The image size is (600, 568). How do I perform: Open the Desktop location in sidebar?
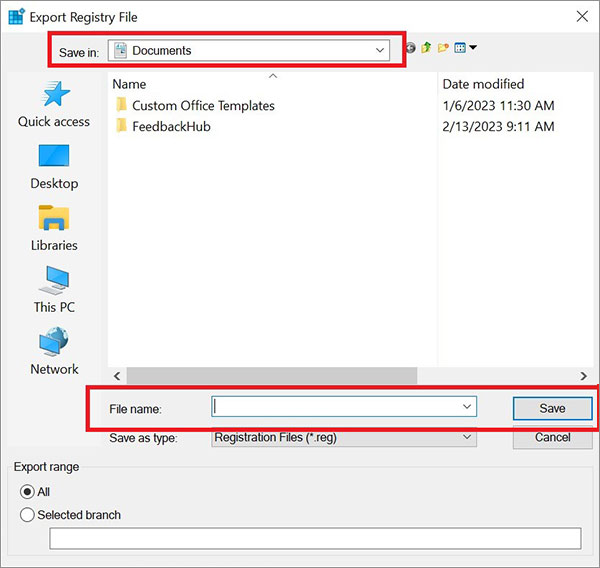[54, 166]
